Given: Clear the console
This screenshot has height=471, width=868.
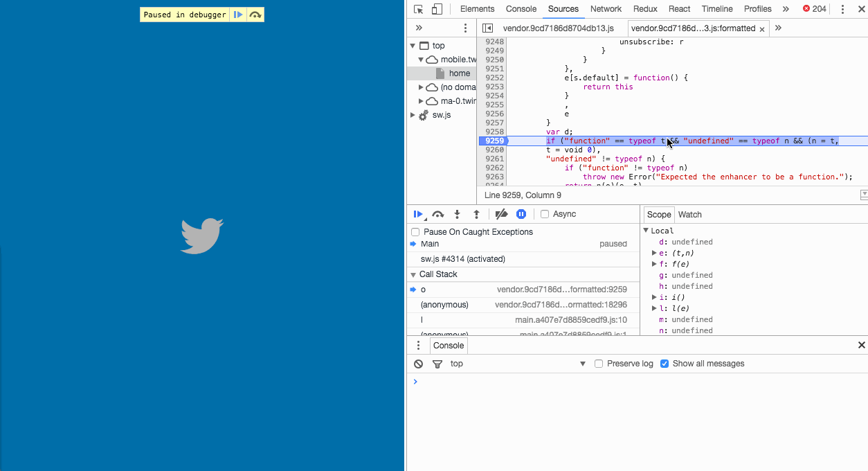Looking at the screenshot, I should pos(418,364).
